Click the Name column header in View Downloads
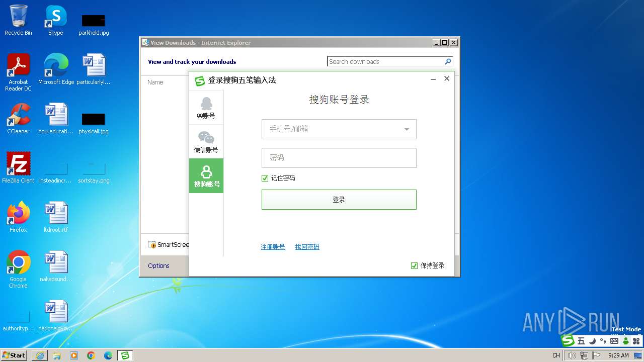This screenshot has height=362, width=644. click(155, 82)
